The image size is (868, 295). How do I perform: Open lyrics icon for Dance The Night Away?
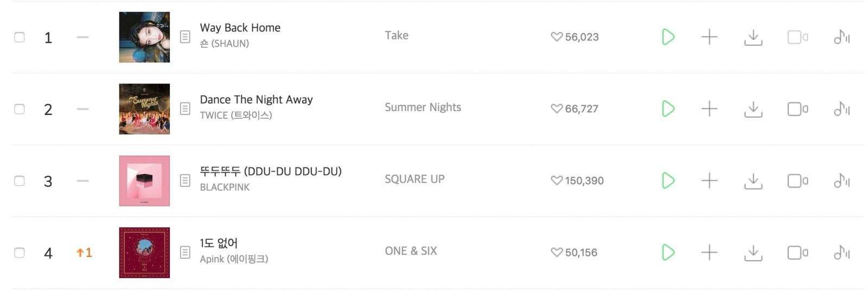click(185, 108)
